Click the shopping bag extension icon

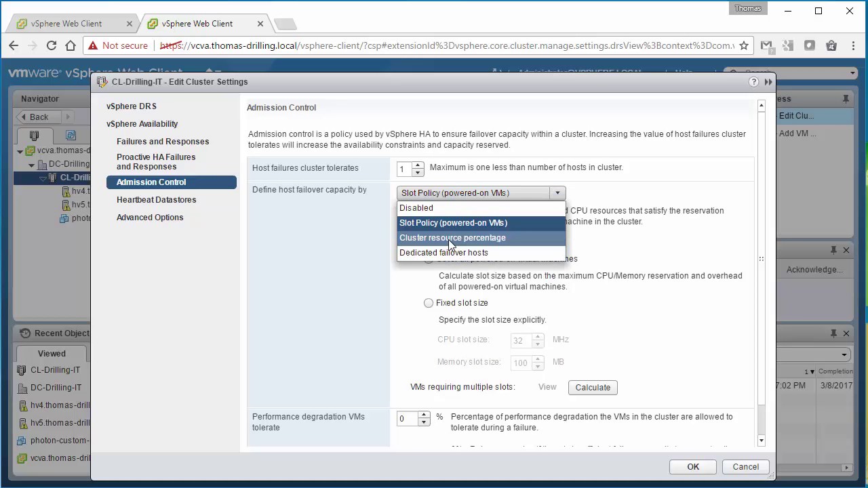tap(831, 45)
